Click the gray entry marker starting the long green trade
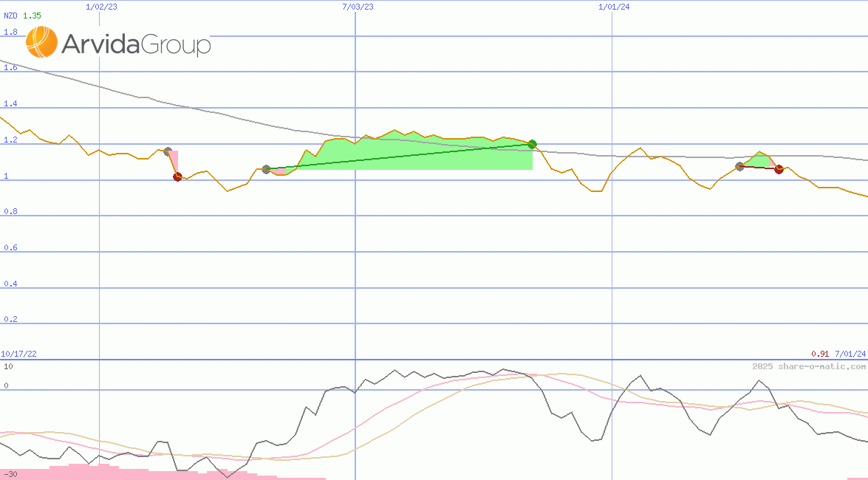Image resolution: width=868 pixels, height=480 pixels. tap(266, 169)
